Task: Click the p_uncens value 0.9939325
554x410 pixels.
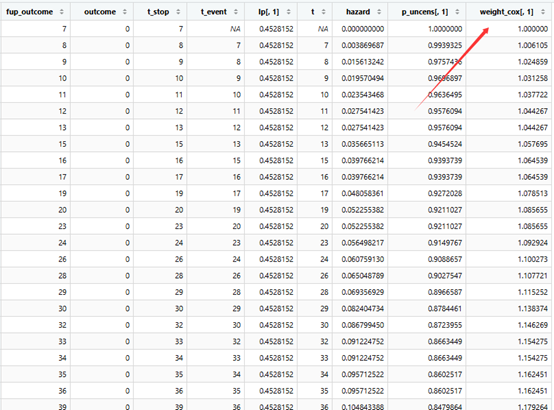Action: [445, 45]
